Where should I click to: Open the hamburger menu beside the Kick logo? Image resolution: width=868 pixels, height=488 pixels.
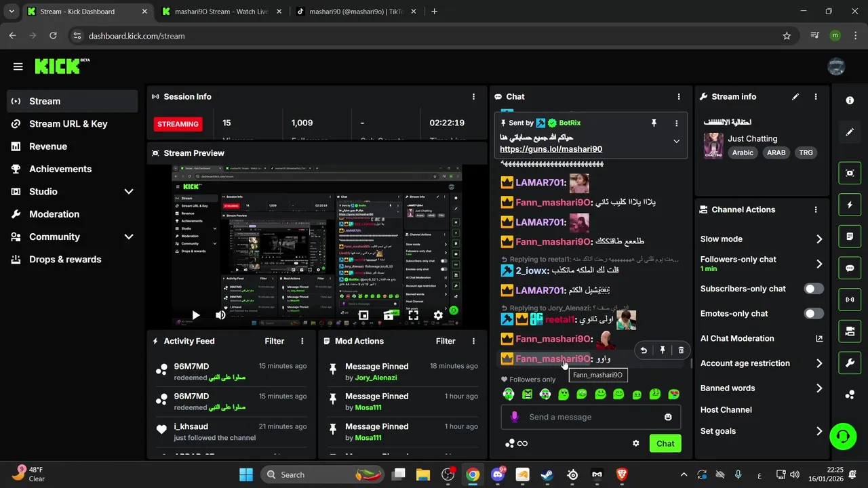point(18,66)
